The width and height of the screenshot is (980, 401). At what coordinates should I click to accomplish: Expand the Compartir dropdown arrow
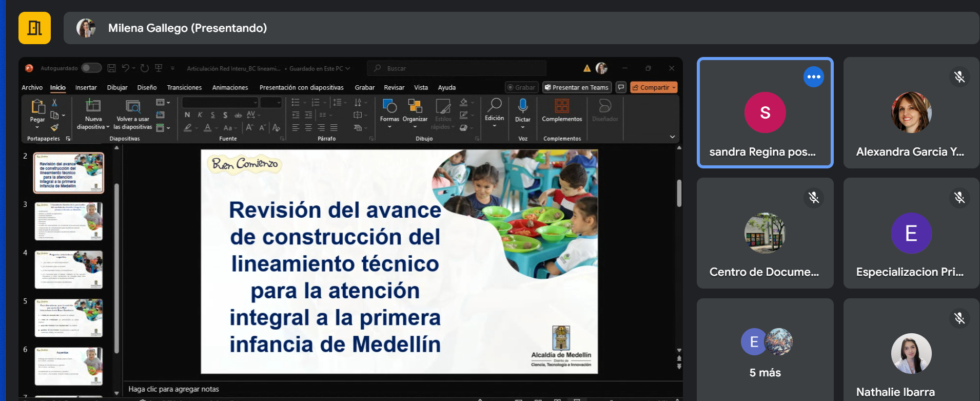click(674, 88)
